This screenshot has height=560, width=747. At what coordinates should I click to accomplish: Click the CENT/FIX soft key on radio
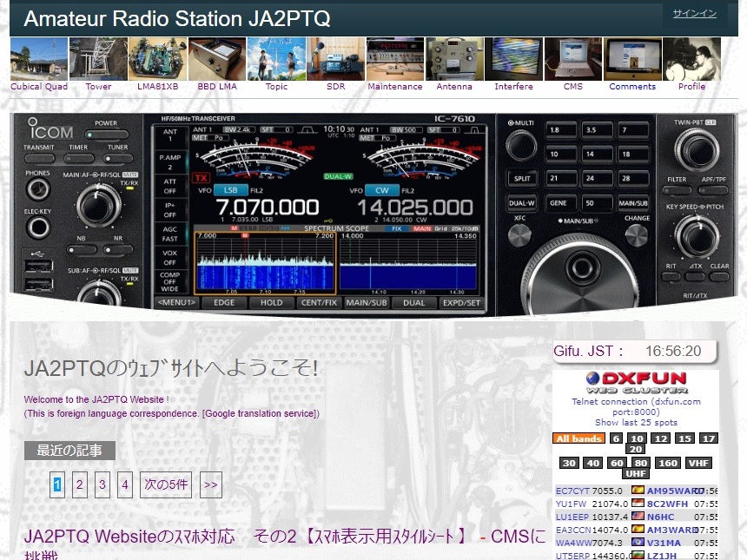click(x=319, y=303)
